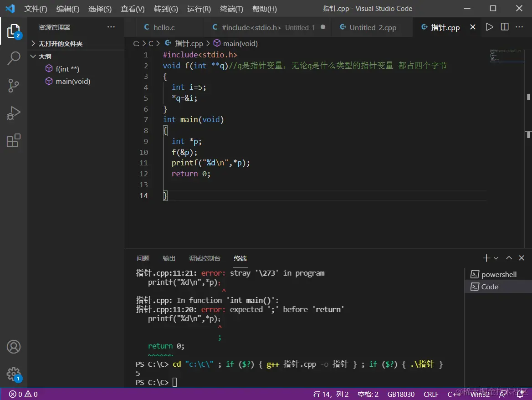532x400 pixels.
Task: Open Accounts icon in activity bar
Action: point(14,347)
